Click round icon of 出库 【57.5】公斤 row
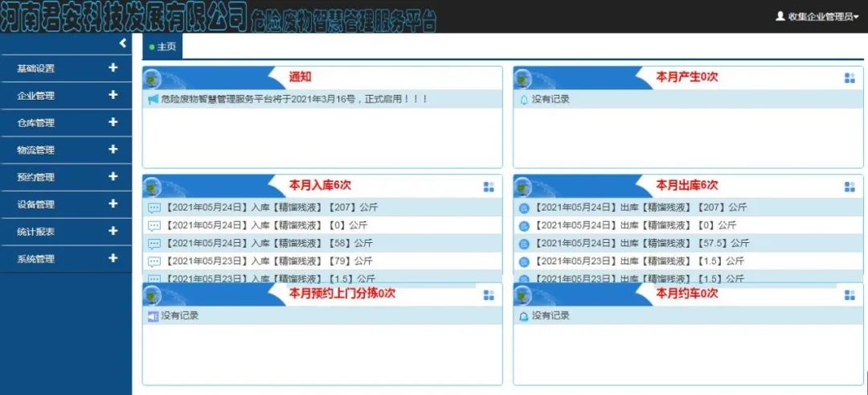The image size is (868, 395). [524, 244]
